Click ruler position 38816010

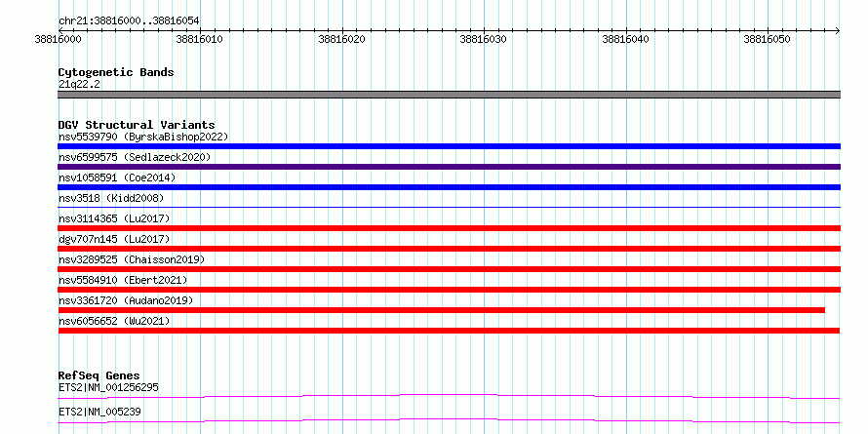click(200, 39)
